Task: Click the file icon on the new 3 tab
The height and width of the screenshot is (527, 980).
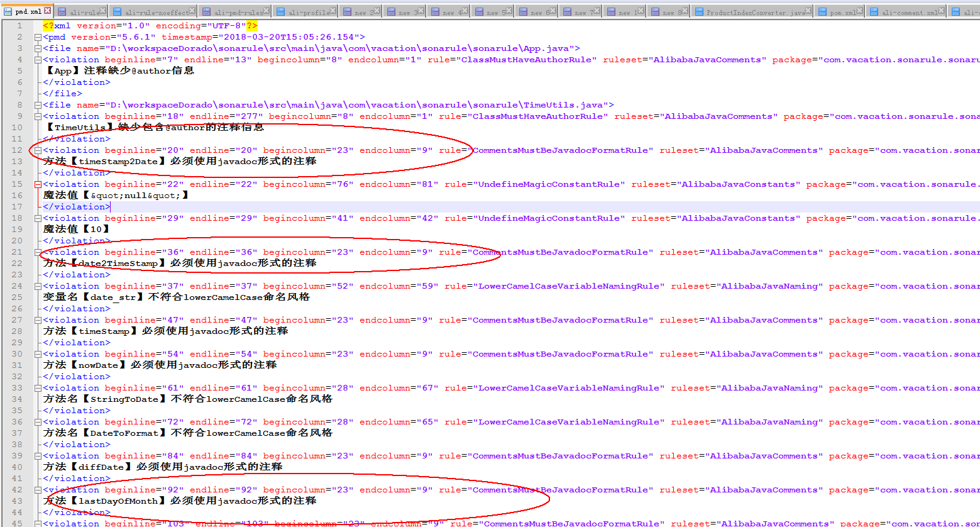Action: pyautogui.click(x=391, y=10)
